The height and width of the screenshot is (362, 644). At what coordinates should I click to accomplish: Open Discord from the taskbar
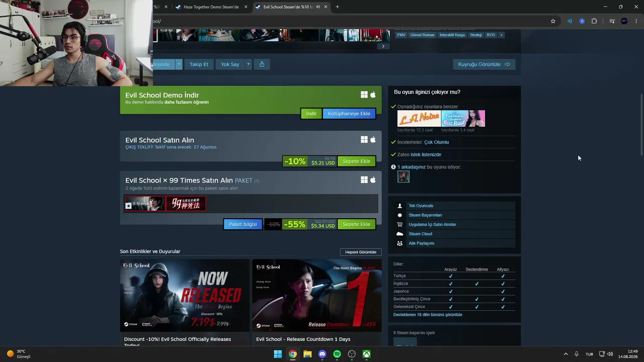(323, 354)
